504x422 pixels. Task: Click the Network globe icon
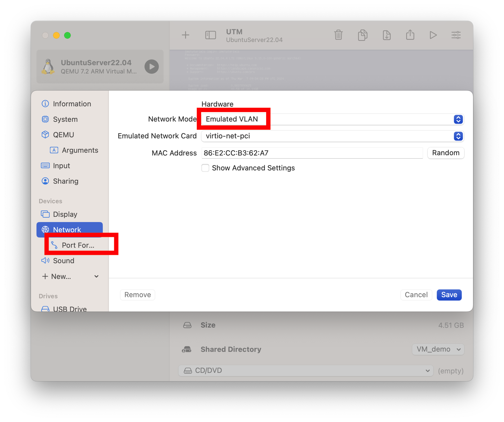(x=45, y=230)
